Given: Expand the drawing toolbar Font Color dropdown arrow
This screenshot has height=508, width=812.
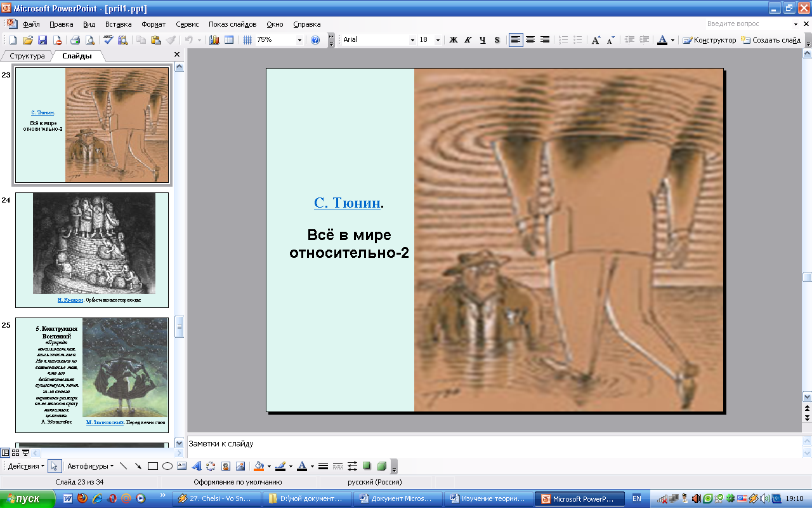Looking at the screenshot, I should coord(311,466).
